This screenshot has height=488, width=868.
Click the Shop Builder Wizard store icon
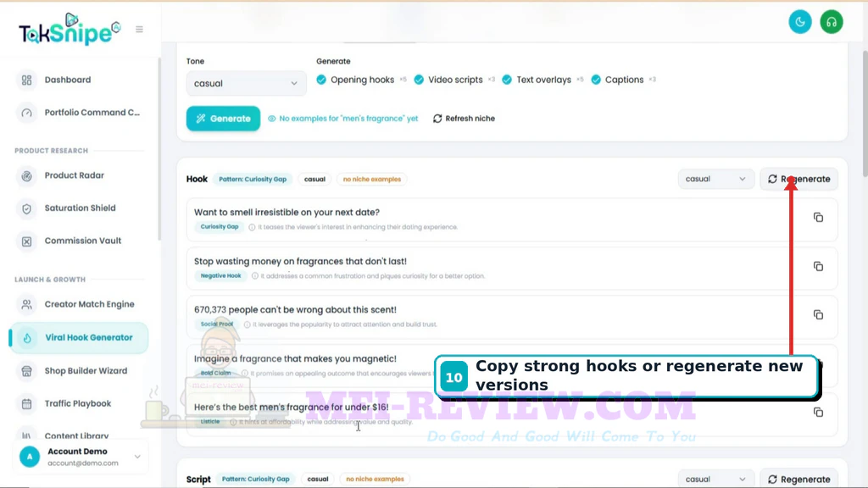pyautogui.click(x=26, y=371)
